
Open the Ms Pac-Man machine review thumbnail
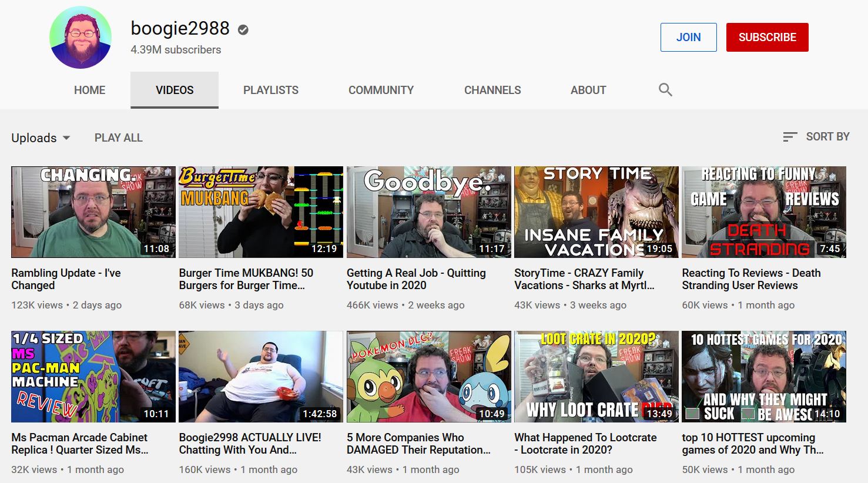click(93, 377)
